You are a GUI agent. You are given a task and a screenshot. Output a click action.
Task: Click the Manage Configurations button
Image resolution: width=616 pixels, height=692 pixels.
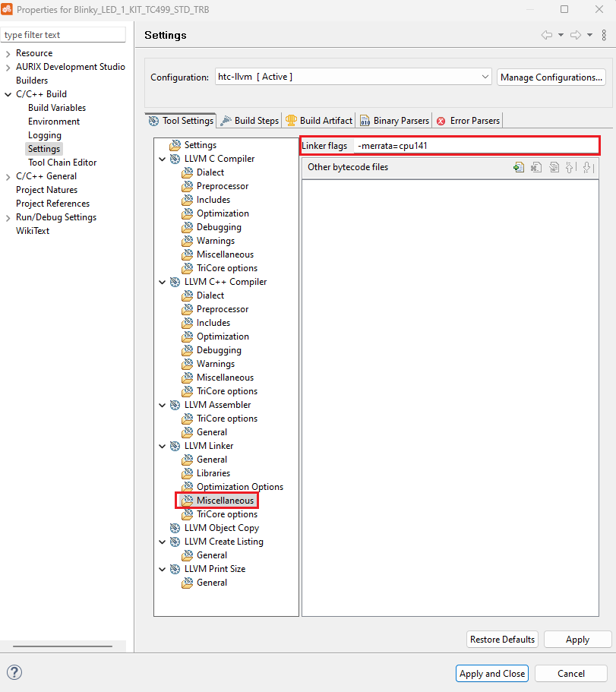pyautogui.click(x=551, y=77)
